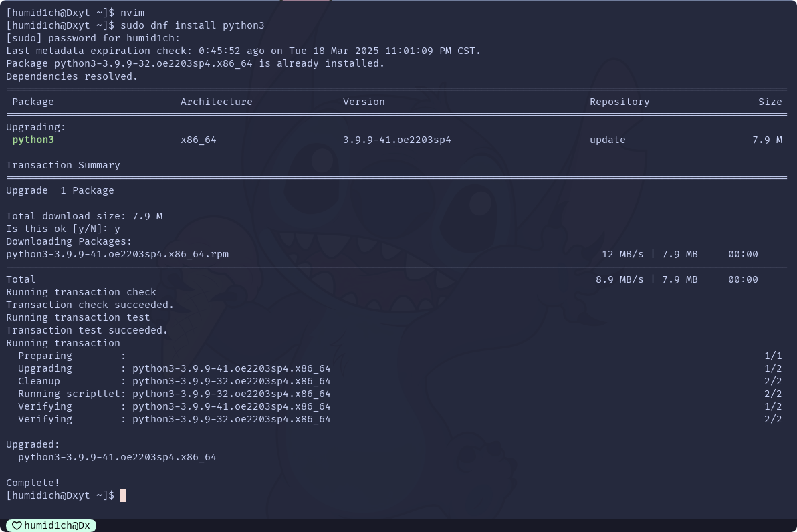This screenshot has height=532, width=797.
Task: Click the 'Running transaction test' line
Action: point(78,317)
